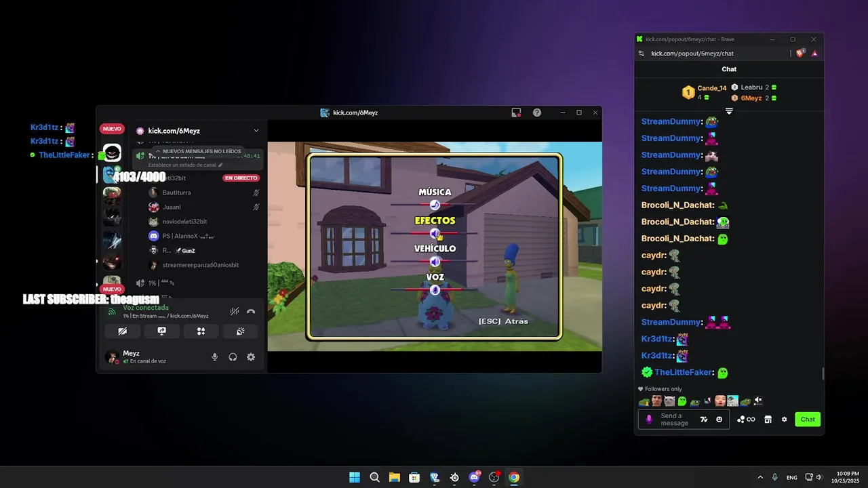Open Discord pop-out window icon in title bar
868x488 pixels.
click(516, 113)
